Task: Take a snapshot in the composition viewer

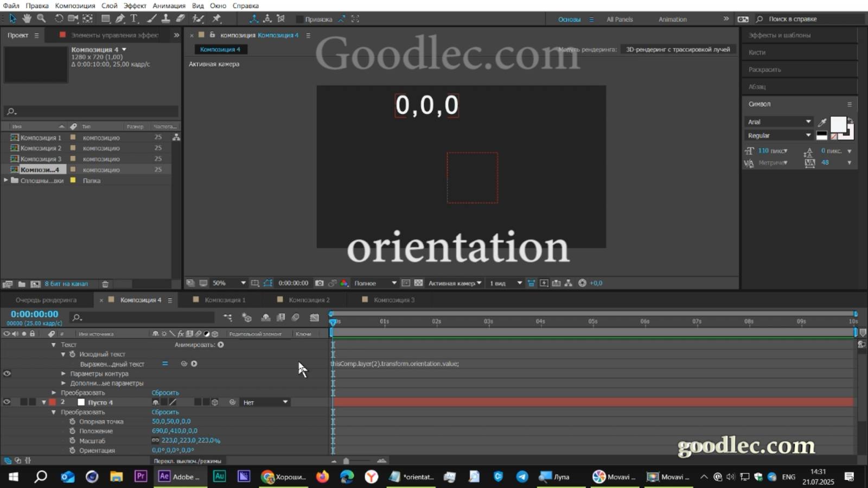Action: [x=319, y=282]
